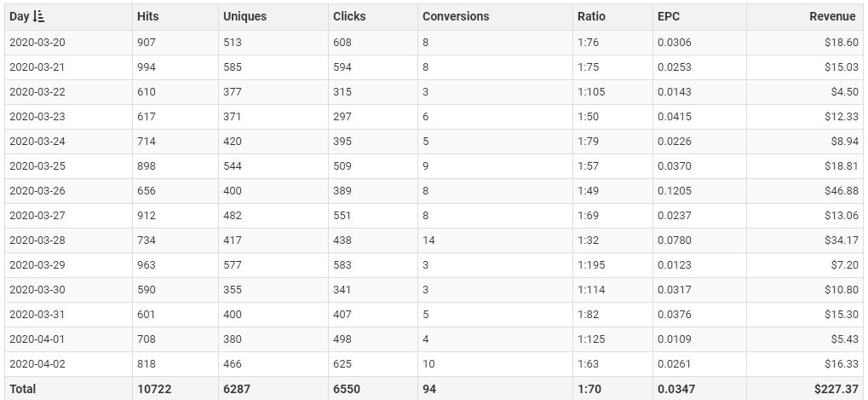
Task: Select the 10722 total hits cell
Action: pyautogui.click(x=154, y=389)
